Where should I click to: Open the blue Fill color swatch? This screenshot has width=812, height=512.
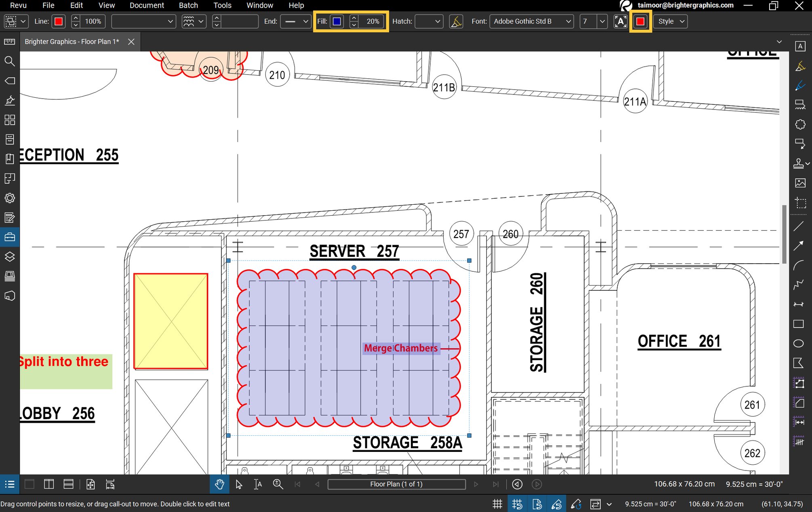tap(337, 21)
